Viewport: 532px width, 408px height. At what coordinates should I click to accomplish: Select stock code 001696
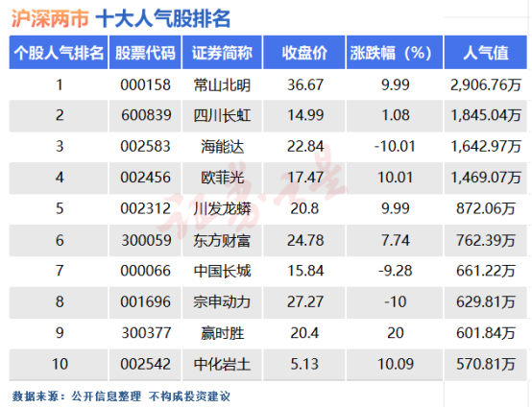coord(146,301)
